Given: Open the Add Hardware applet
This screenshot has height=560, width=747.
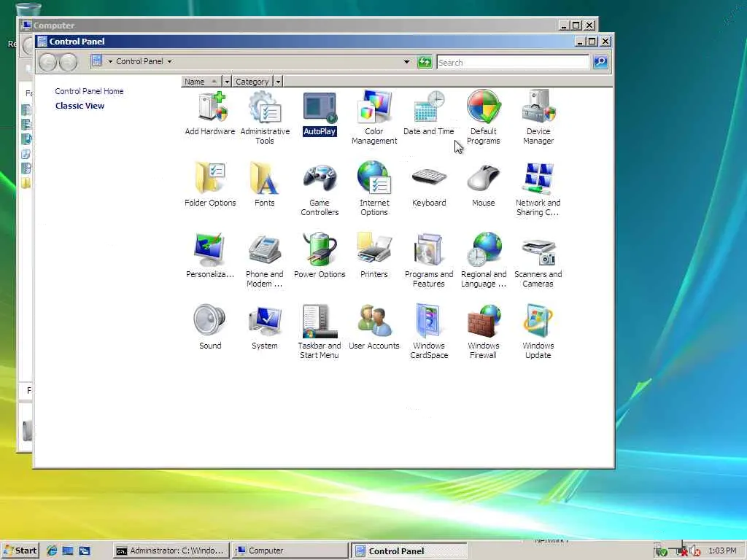Looking at the screenshot, I should tap(210, 113).
